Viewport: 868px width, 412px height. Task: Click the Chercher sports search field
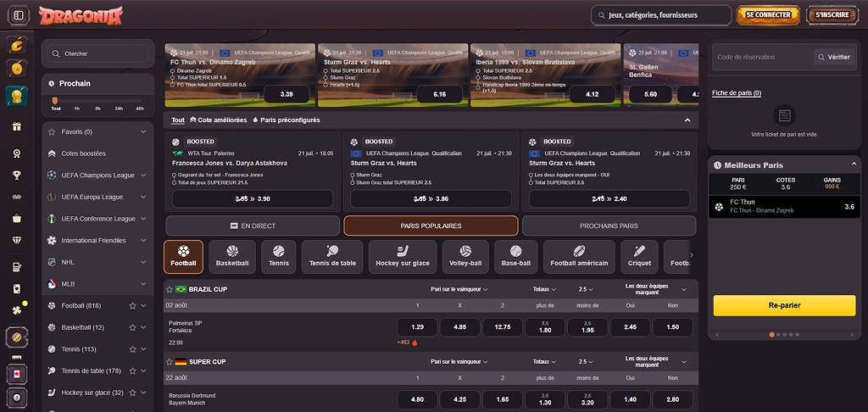pyautogui.click(x=97, y=53)
